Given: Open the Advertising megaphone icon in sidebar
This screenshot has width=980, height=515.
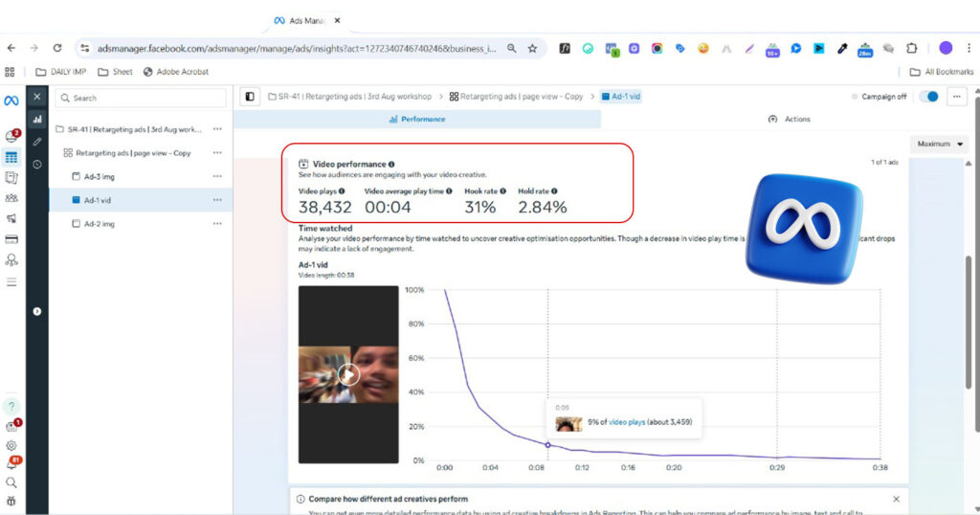Looking at the screenshot, I should pyautogui.click(x=11, y=219).
